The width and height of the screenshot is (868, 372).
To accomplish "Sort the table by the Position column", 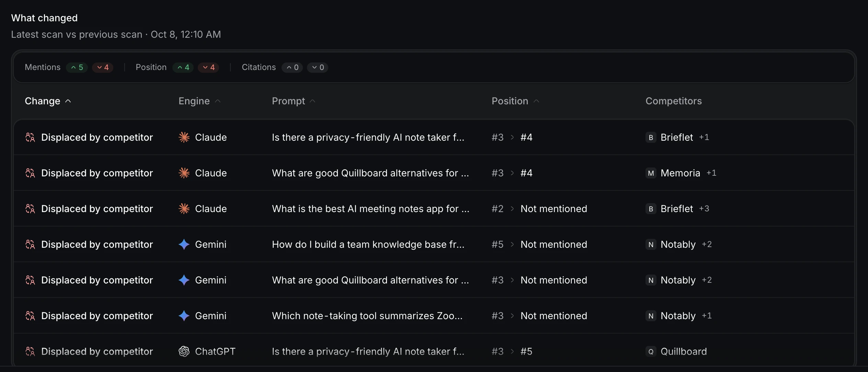I will 515,101.
